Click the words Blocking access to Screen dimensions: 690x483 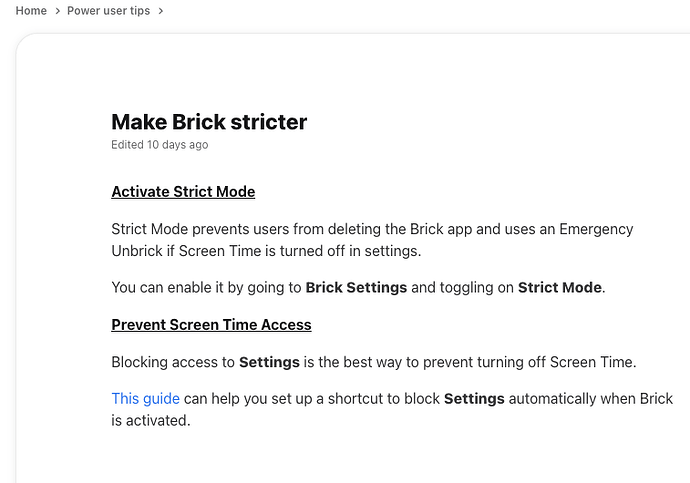[x=173, y=362]
